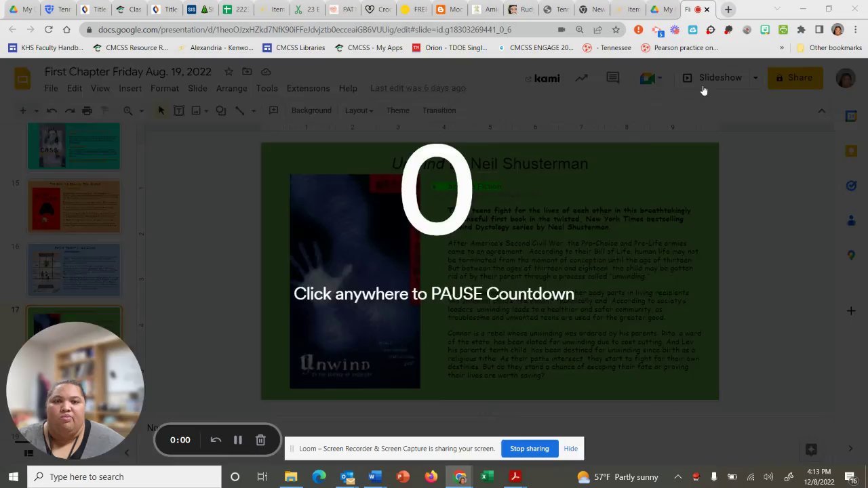Image resolution: width=868 pixels, height=488 pixels.
Task: Open Word from Windows taskbar
Action: pyautogui.click(x=375, y=477)
